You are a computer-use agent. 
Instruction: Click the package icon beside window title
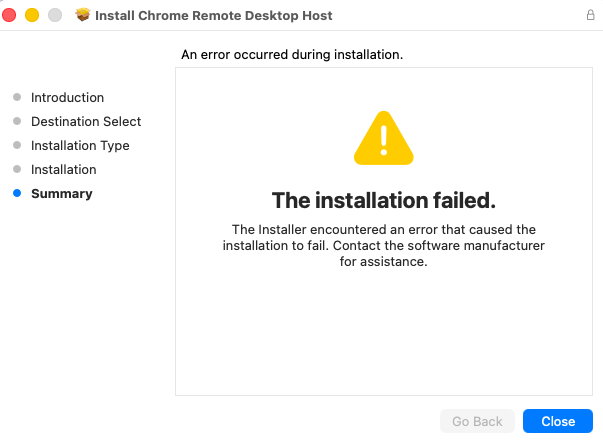tap(83, 16)
